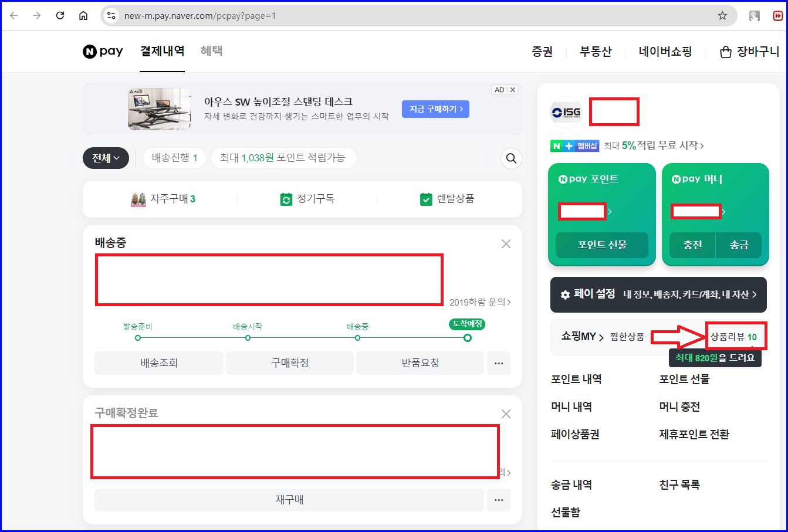788x532 pixels.
Task: Bookmark this page with star icon
Action: click(722, 16)
